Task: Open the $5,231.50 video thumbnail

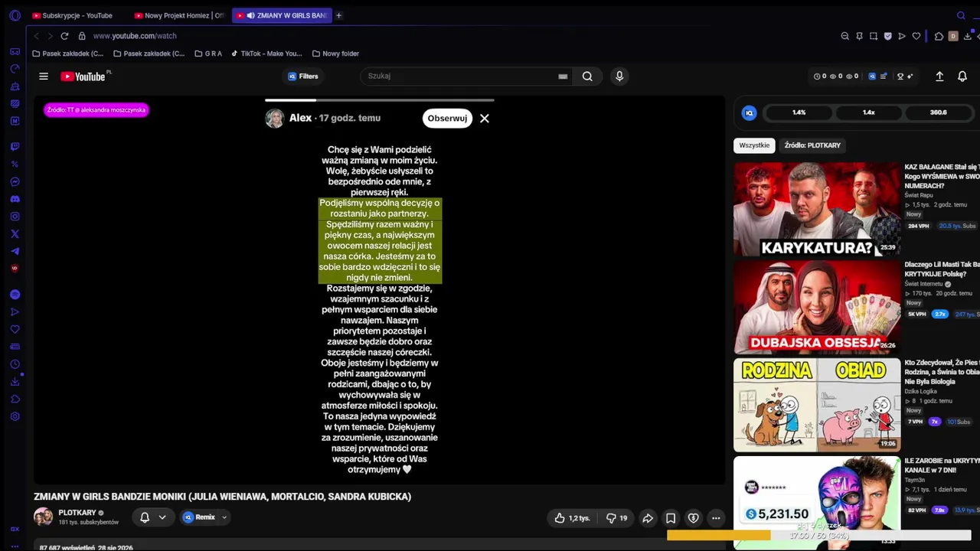Action: pyautogui.click(x=817, y=503)
